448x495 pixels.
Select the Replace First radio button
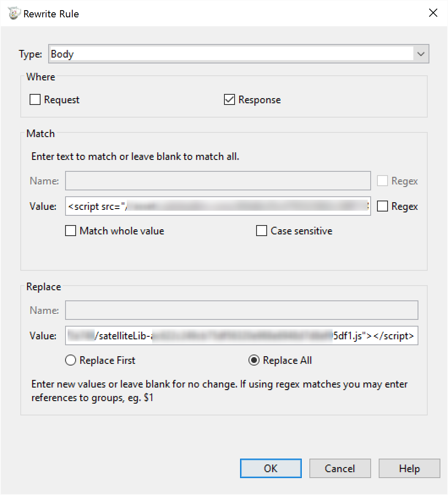click(71, 360)
